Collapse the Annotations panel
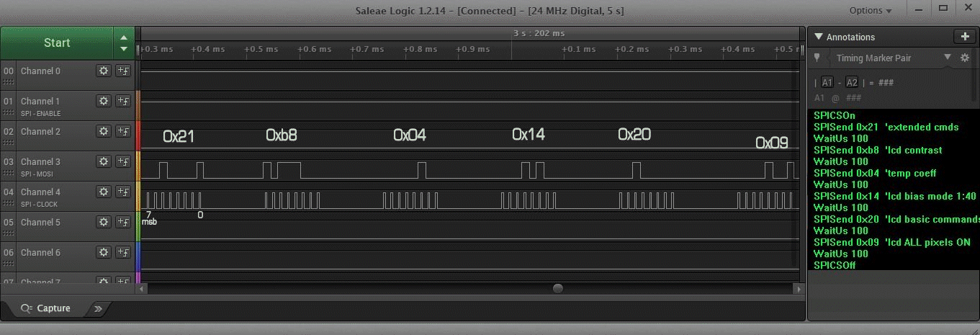The width and height of the screenshot is (980, 335). pos(818,37)
